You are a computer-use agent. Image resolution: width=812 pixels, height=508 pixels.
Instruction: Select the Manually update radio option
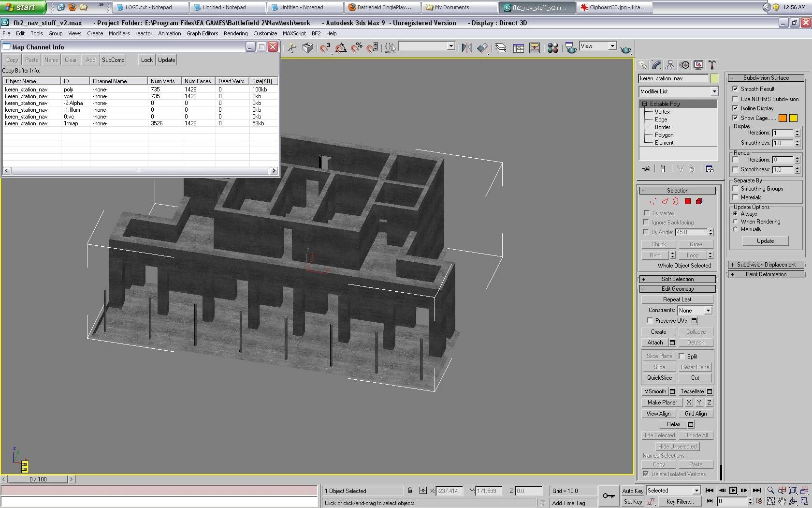(x=736, y=229)
